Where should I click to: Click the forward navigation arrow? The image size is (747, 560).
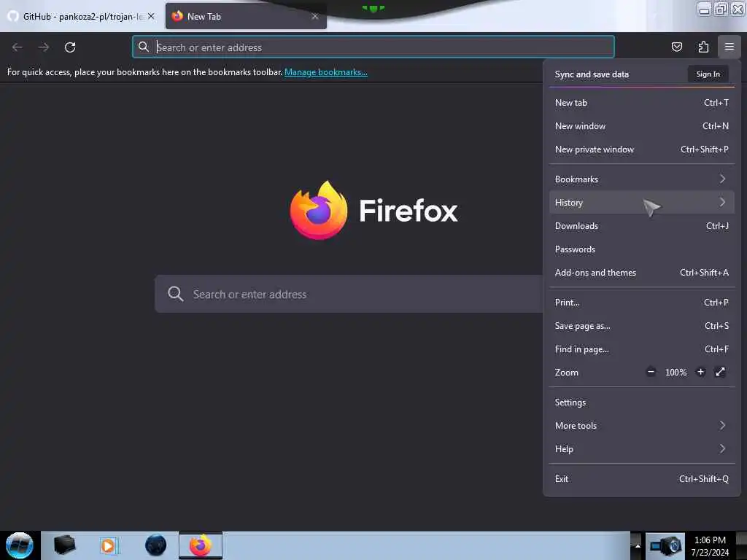(x=43, y=47)
